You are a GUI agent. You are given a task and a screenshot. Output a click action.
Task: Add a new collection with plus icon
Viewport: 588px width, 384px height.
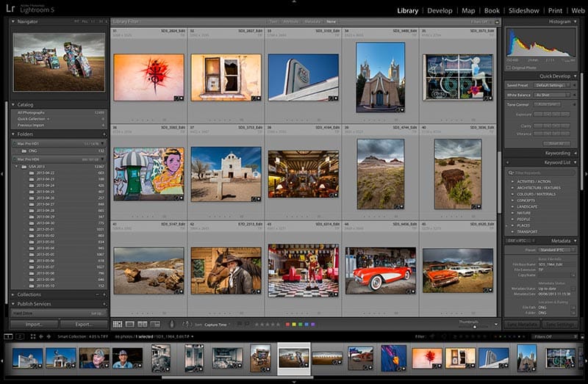click(104, 294)
